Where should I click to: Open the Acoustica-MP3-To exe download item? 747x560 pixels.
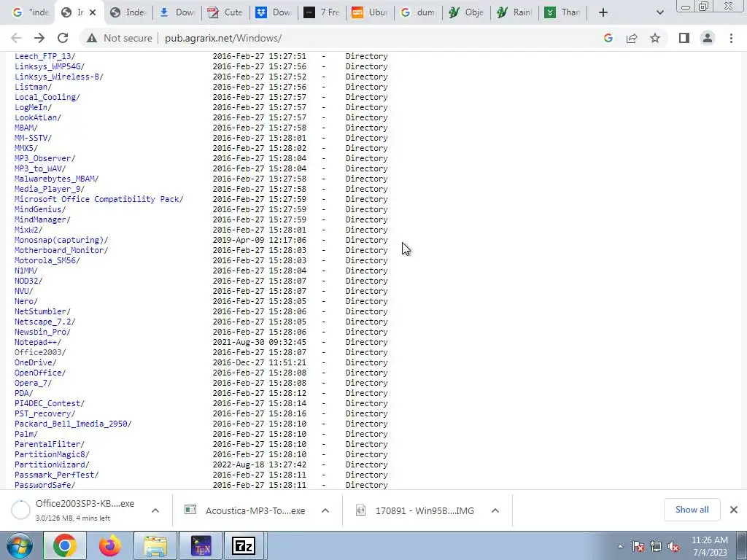click(x=245, y=510)
